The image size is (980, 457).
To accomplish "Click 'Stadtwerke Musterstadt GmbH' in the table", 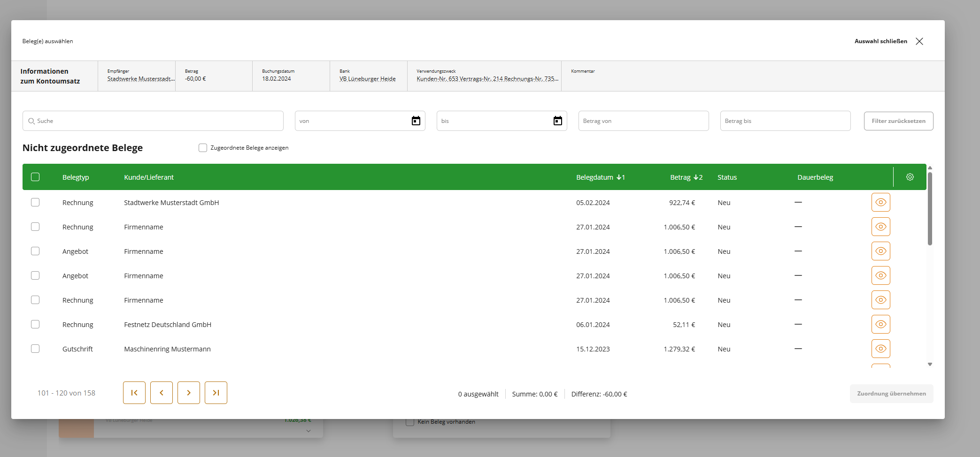I will (171, 203).
